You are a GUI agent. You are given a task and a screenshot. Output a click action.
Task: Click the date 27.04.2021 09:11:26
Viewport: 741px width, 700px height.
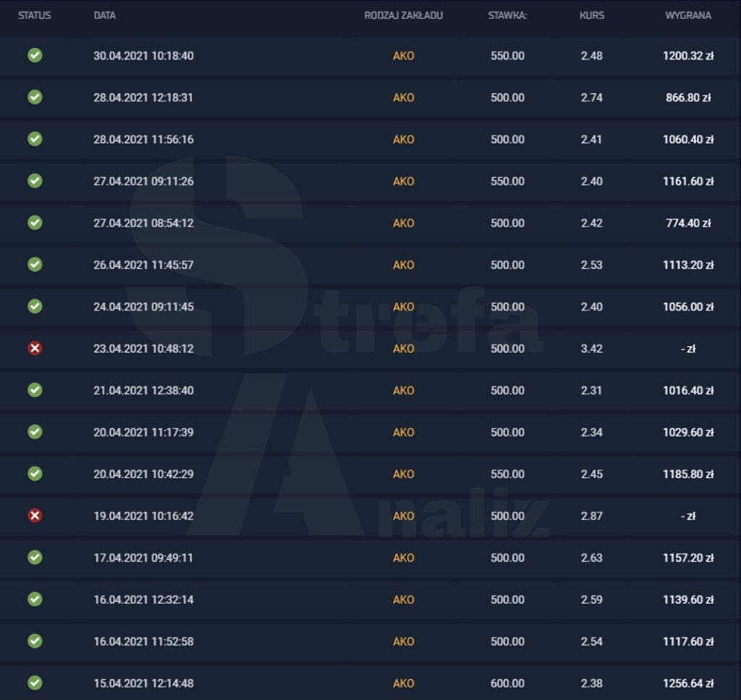144,182
